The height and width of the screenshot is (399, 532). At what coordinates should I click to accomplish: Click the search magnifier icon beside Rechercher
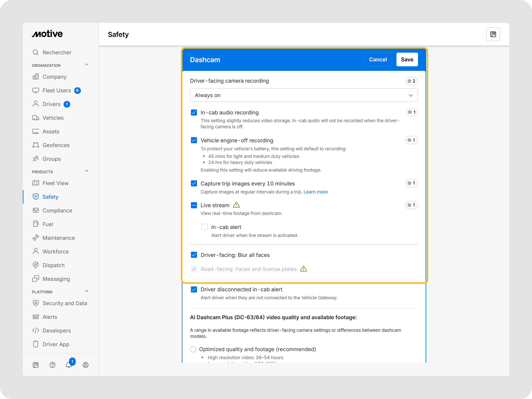(x=36, y=52)
